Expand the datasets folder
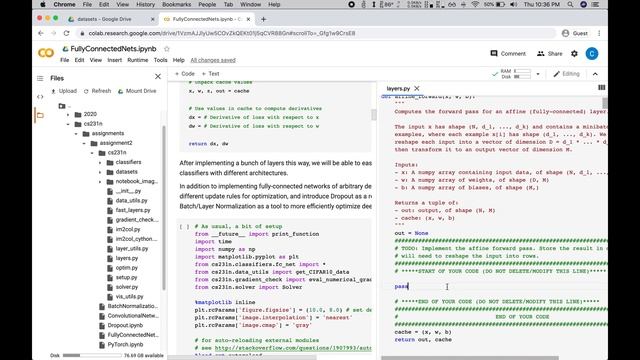This screenshot has width=640, height=360. (x=100, y=172)
